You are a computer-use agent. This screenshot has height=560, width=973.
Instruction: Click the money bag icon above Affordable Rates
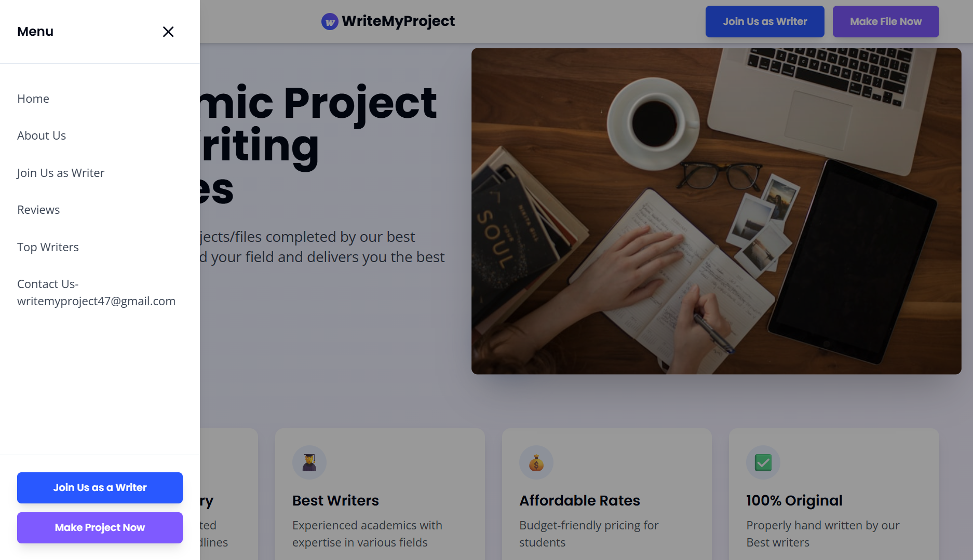click(x=536, y=462)
